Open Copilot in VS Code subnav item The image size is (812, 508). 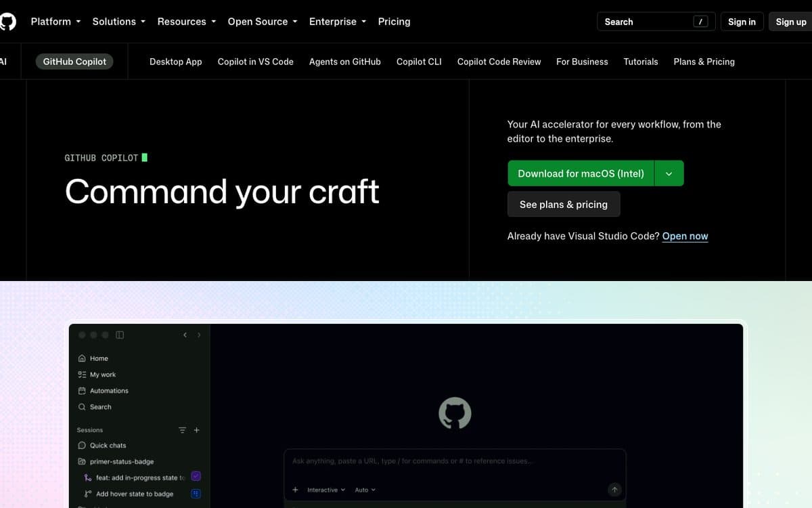pos(256,62)
